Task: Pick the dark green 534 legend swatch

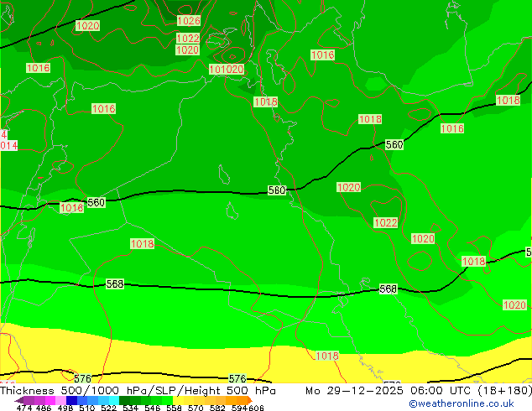Action: [124, 400]
